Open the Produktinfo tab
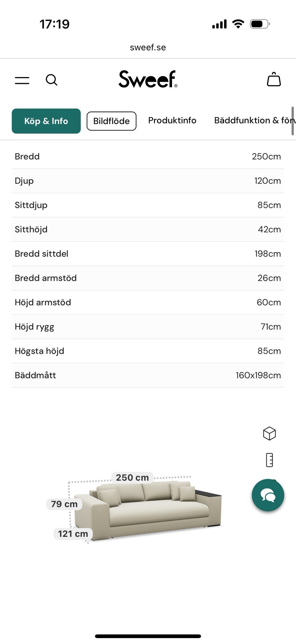The height and width of the screenshot is (644, 296). 172,120
